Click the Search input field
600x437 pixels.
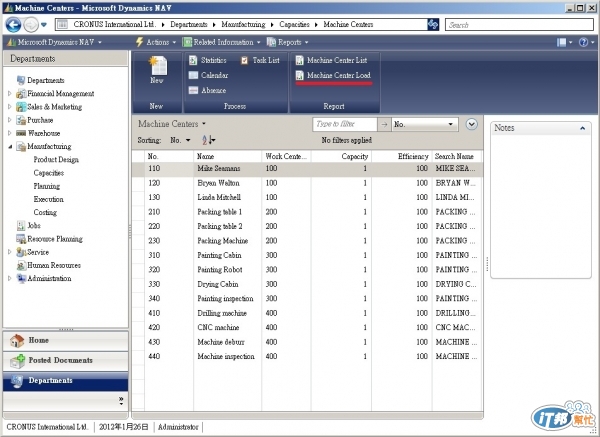click(x=519, y=25)
